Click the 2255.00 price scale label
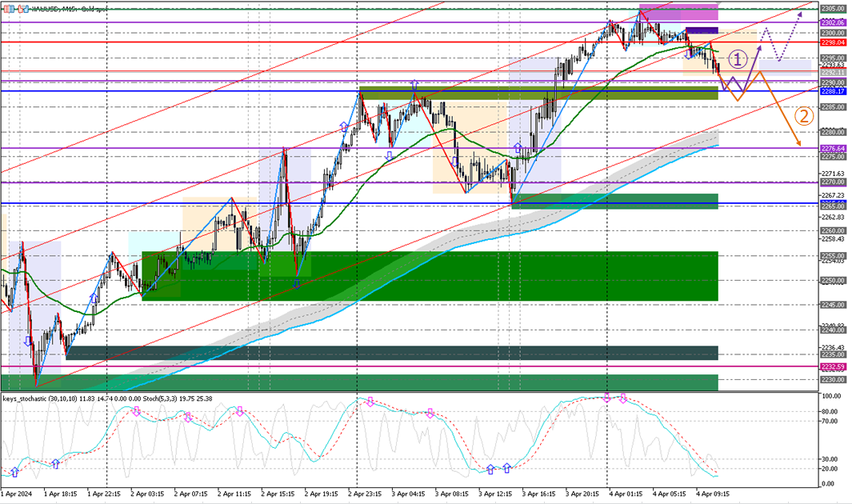 tap(833, 256)
